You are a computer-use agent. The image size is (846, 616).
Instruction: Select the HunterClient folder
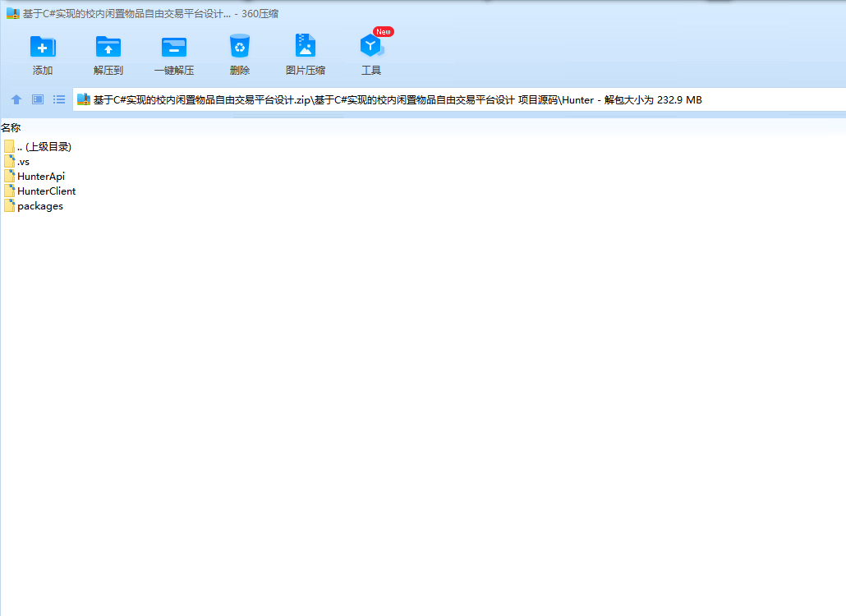[39, 191]
